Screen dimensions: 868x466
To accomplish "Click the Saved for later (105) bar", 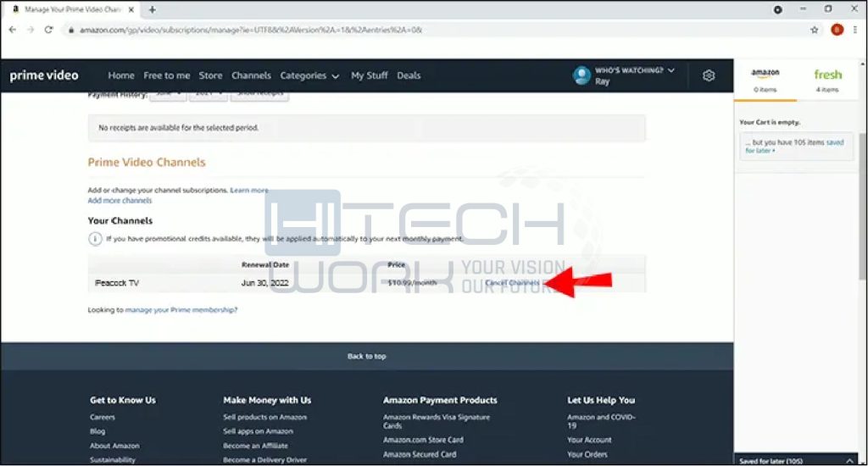I will [796, 460].
